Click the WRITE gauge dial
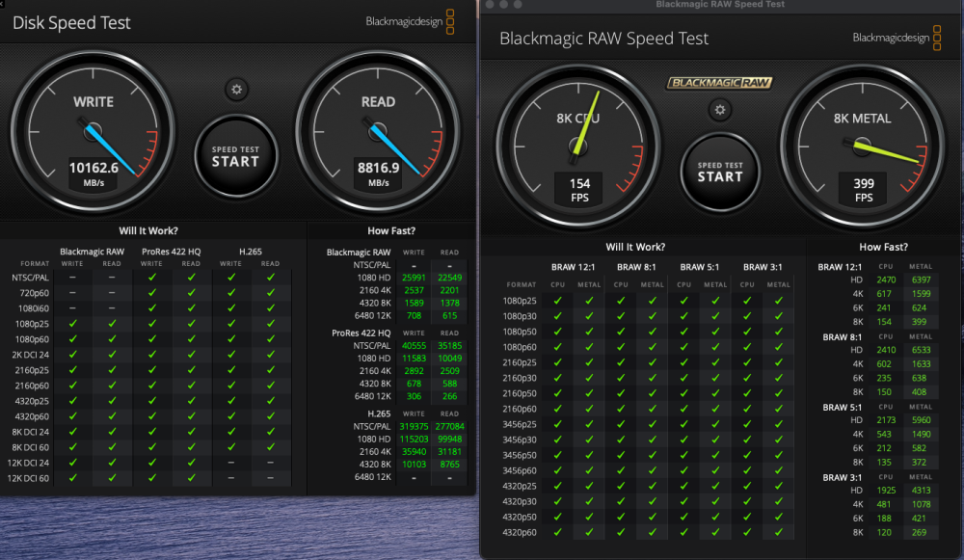The height and width of the screenshot is (560, 964). (x=93, y=131)
